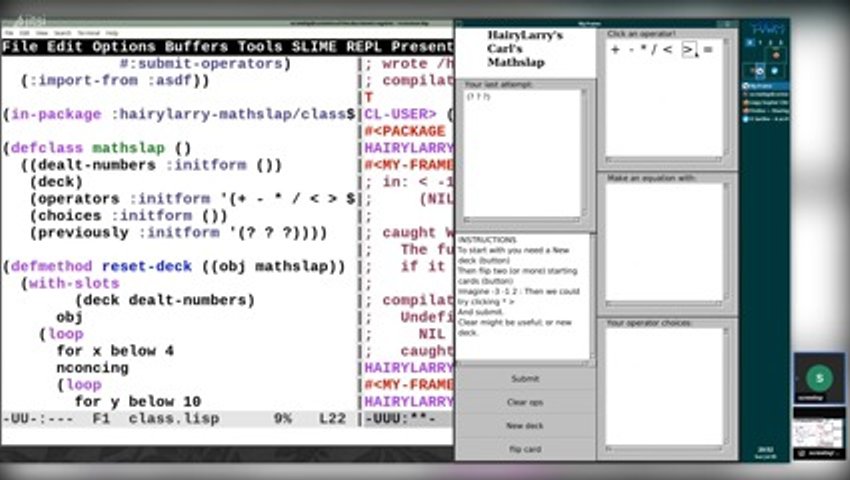The width and height of the screenshot is (850, 480).
Task: Click inside 'Make an equation with' pane
Action: (664, 242)
